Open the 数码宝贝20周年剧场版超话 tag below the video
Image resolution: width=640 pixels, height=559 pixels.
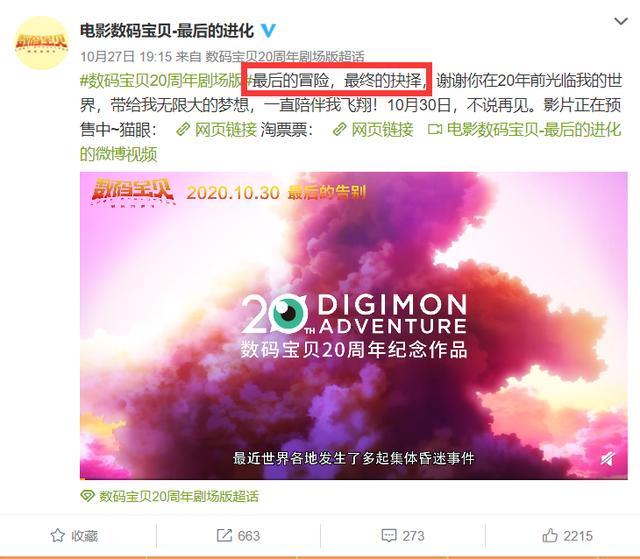[x=179, y=496]
